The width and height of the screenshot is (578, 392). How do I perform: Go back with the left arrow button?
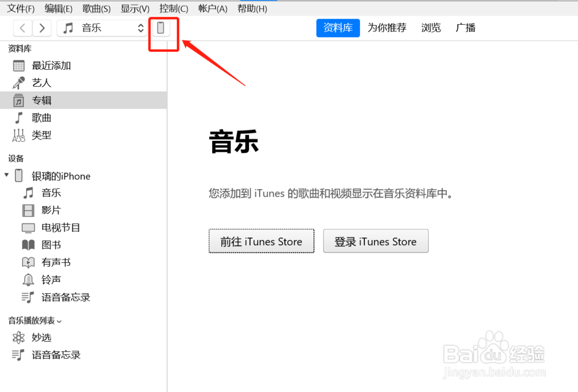(23, 28)
